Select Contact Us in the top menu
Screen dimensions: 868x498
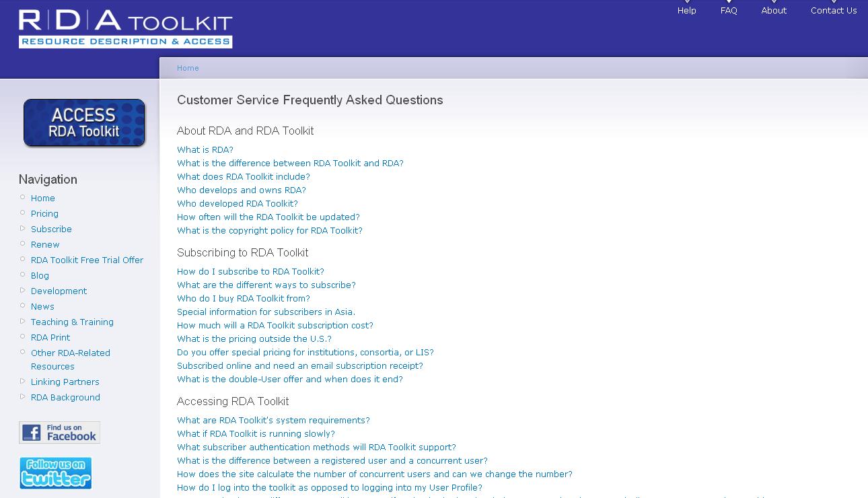tap(834, 10)
